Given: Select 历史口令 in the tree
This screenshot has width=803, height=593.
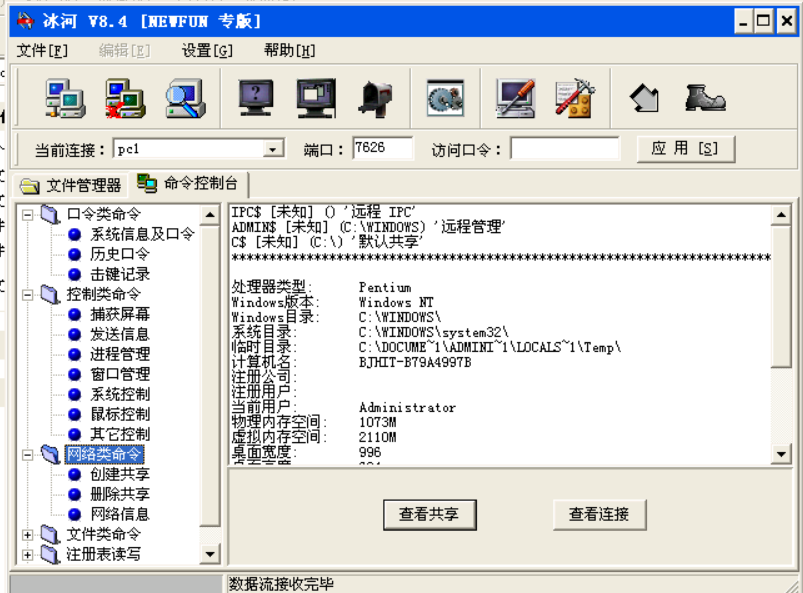Looking at the screenshot, I should (x=120, y=255).
